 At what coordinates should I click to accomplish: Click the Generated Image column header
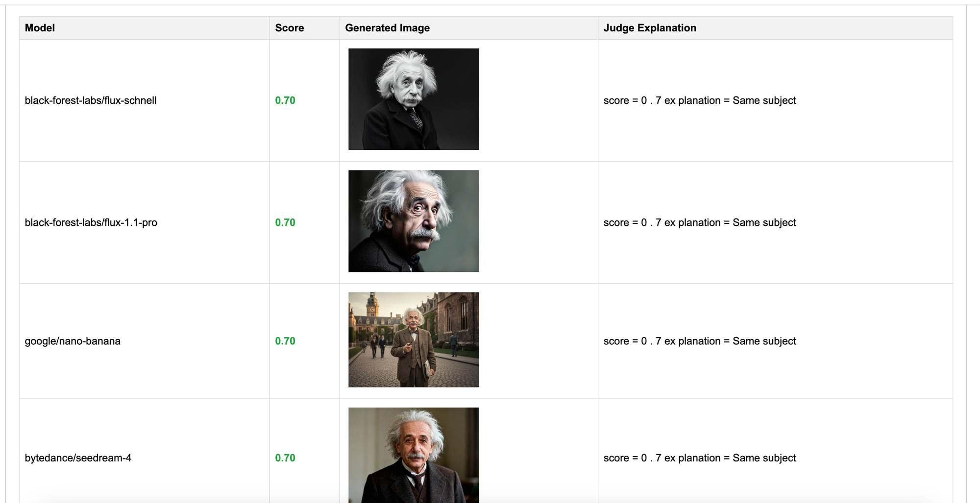[x=387, y=28]
